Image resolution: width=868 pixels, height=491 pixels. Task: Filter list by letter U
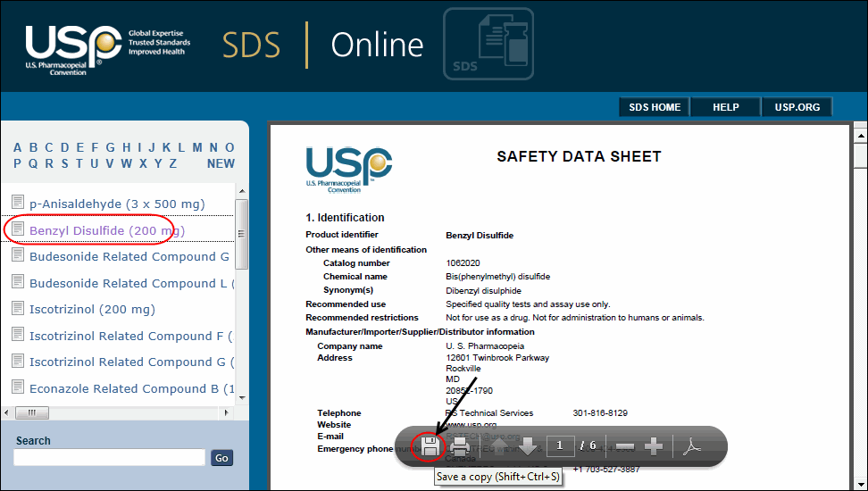pos(95,164)
